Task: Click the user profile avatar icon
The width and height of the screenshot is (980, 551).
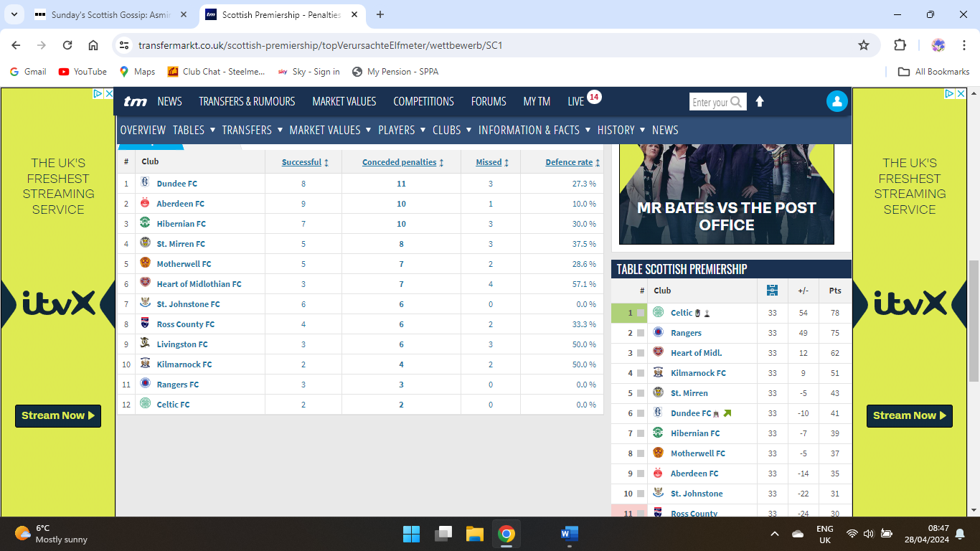Action: 837,101
